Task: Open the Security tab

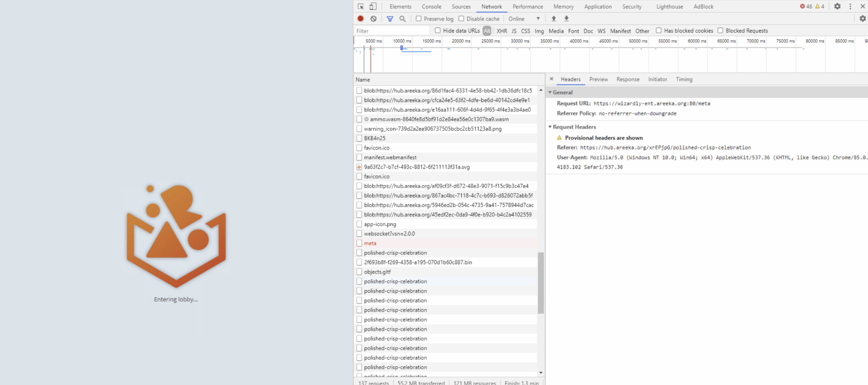Action: point(632,6)
